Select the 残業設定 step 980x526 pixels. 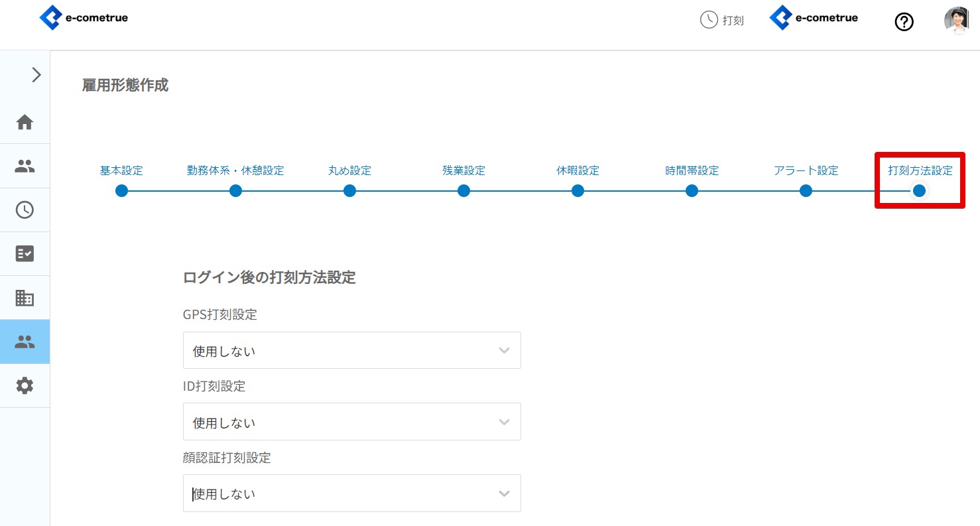(463, 191)
